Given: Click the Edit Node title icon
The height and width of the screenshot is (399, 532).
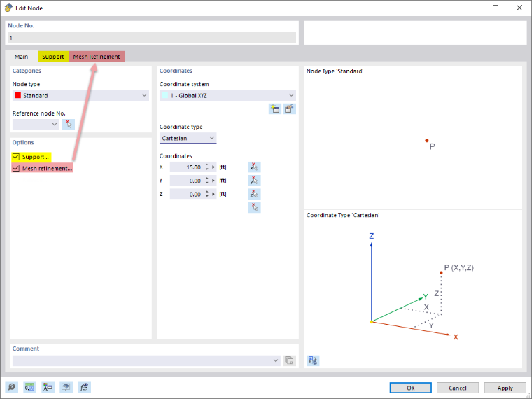Looking at the screenshot, I should coord(8,8).
